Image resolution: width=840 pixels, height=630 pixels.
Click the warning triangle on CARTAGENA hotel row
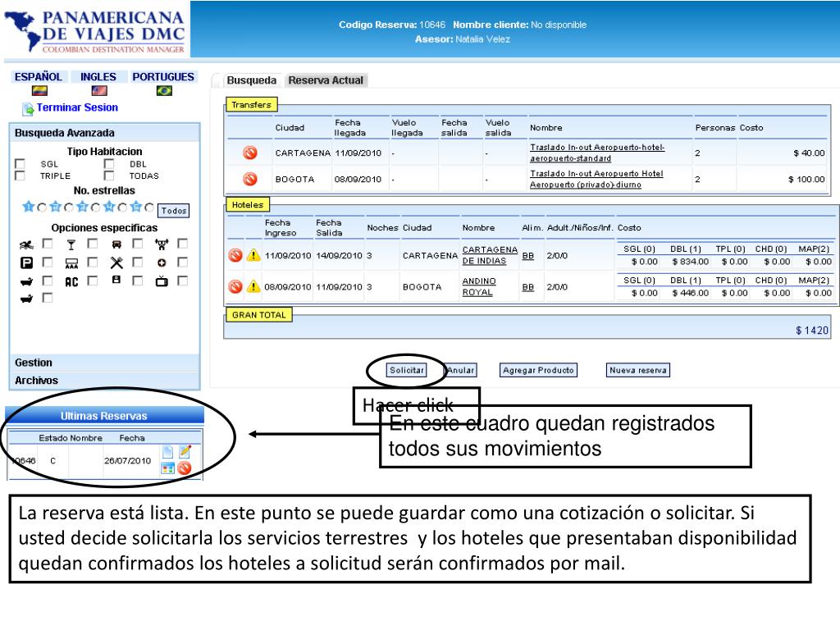tap(253, 255)
